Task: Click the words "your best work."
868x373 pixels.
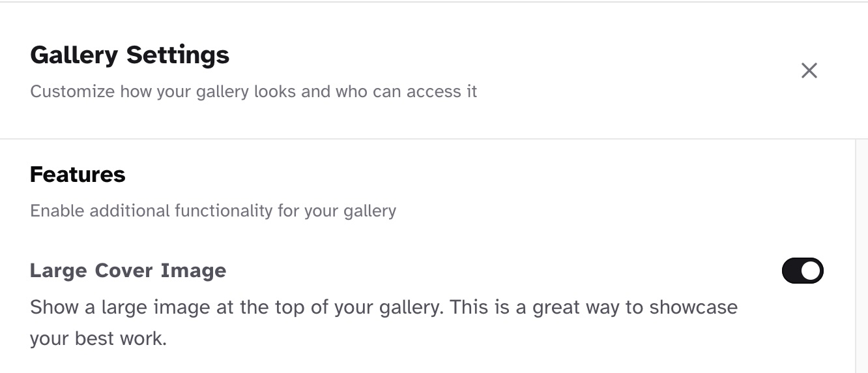Action: pos(98,339)
